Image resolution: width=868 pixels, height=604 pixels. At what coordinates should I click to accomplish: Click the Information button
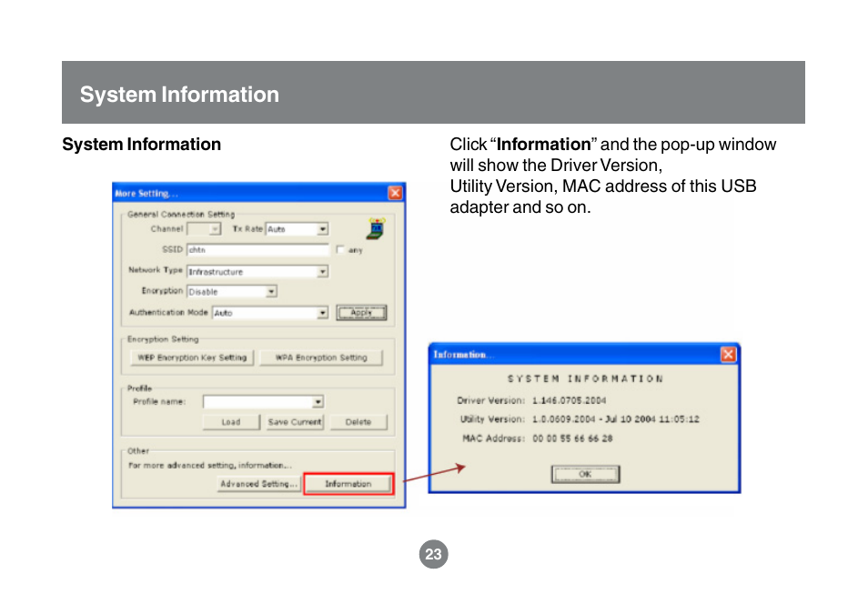tap(348, 484)
